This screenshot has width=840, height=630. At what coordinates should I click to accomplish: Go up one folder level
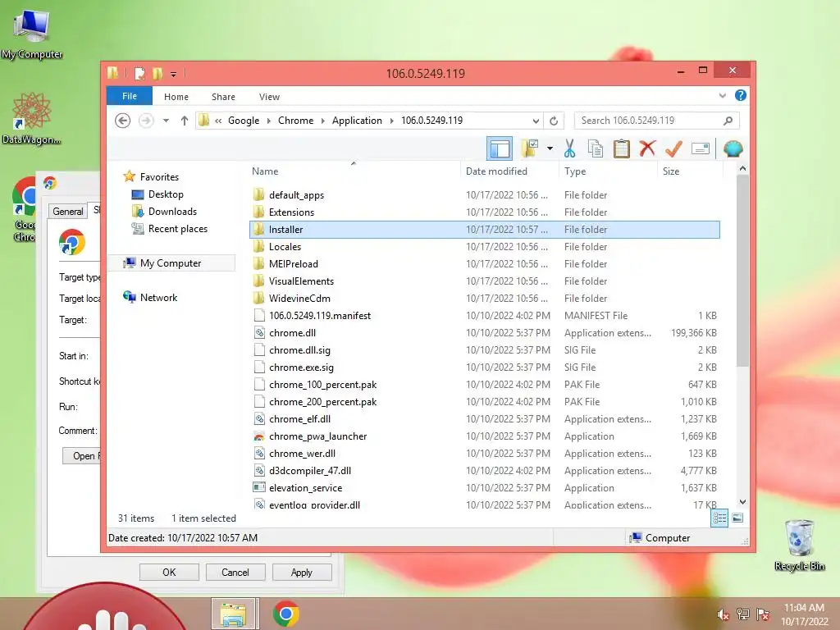(185, 121)
